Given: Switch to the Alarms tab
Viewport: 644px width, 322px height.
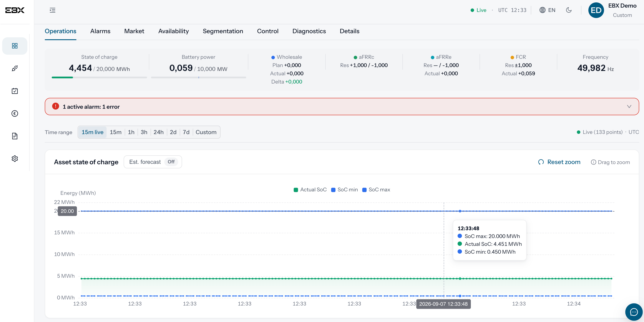Looking at the screenshot, I should (100, 31).
